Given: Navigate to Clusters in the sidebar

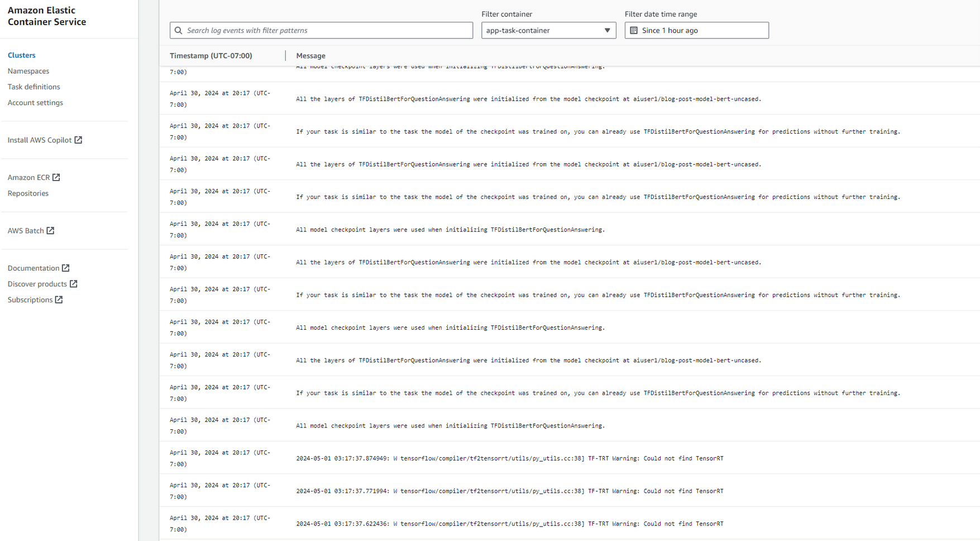Looking at the screenshot, I should pos(21,55).
